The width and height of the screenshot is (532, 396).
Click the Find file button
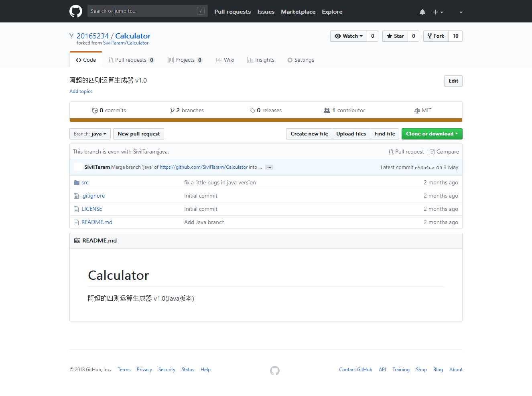384,134
